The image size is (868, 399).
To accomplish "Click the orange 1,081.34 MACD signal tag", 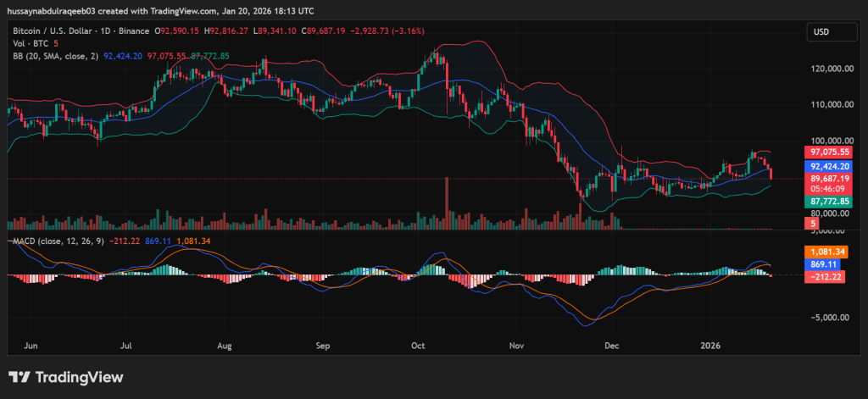I will [x=827, y=252].
